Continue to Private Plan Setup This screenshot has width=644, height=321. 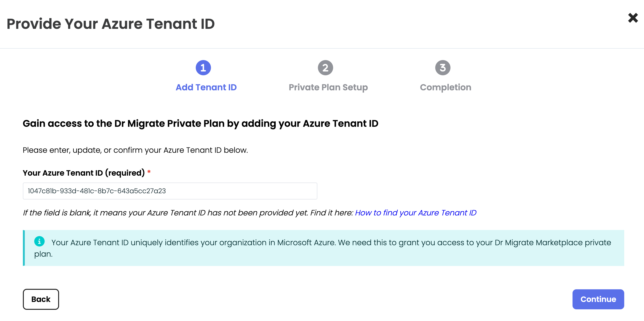pos(598,299)
